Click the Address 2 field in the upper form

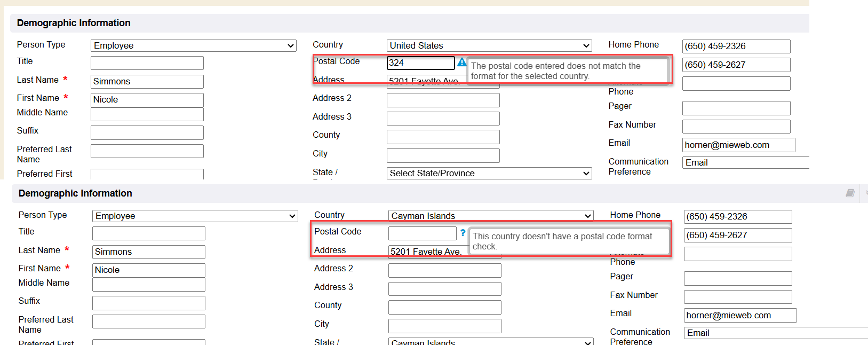[443, 100]
